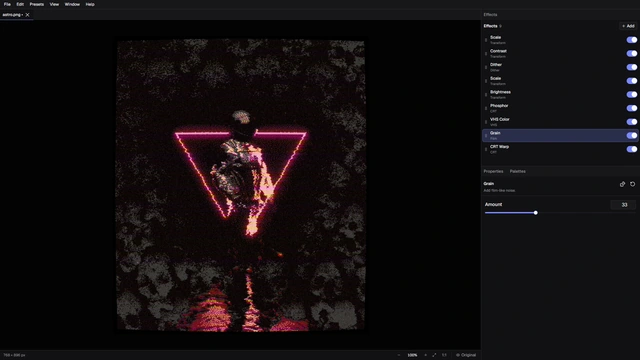
Task: Switch to the Palettes tab
Action: point(518,171)
